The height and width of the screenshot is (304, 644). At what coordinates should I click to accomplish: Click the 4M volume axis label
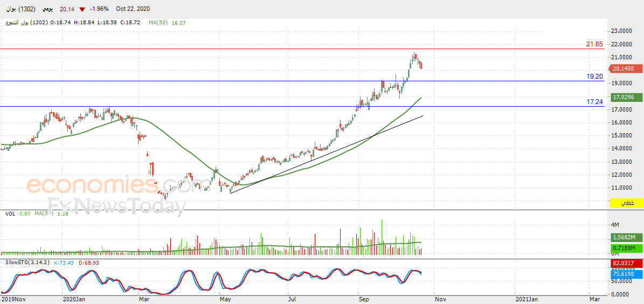615,224
